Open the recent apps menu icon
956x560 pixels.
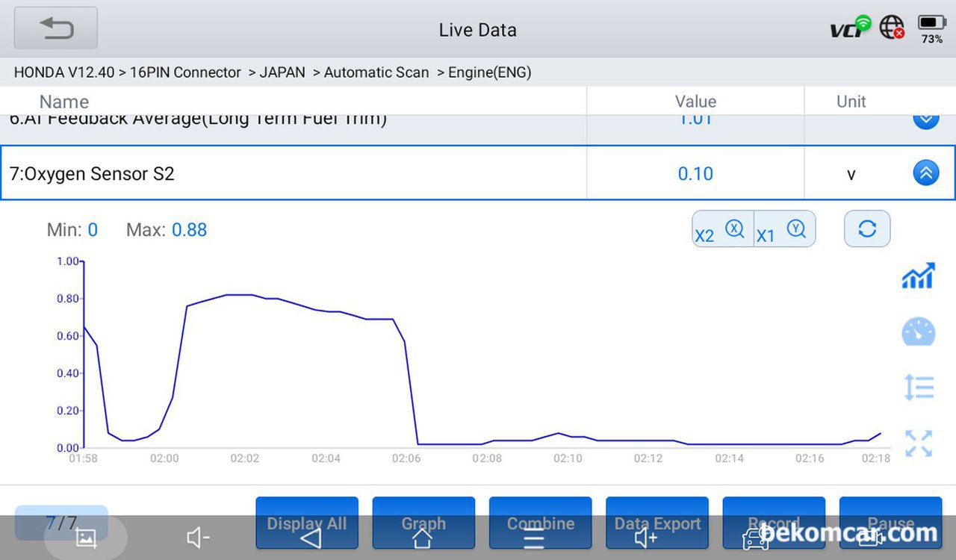(534, 538)
